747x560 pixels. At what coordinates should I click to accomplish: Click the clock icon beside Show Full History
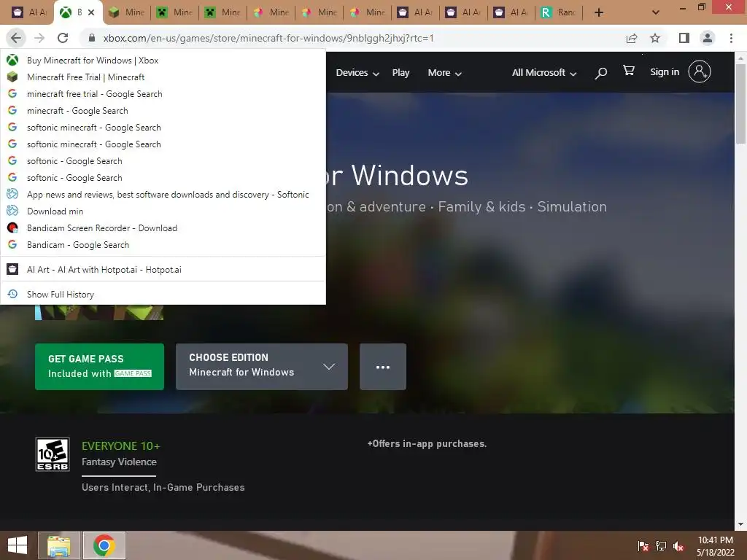point(13,295)
